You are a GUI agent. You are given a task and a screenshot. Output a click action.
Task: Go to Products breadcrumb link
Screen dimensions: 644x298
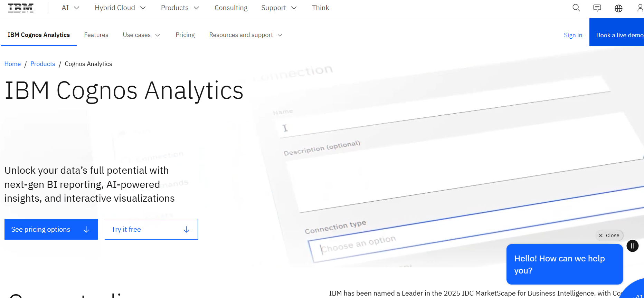click(42, 64)
